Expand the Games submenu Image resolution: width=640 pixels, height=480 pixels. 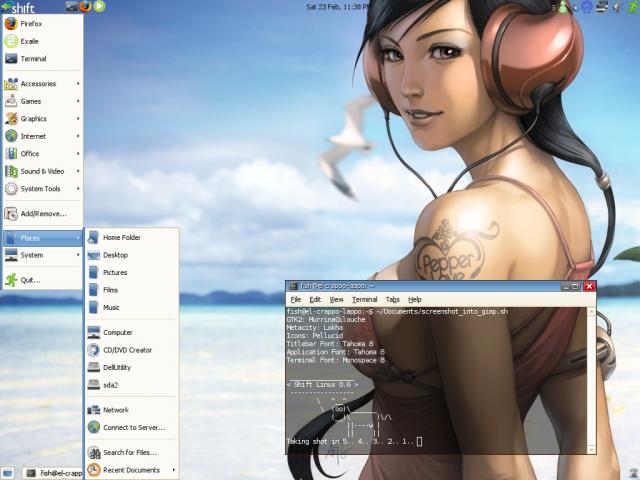click(x=43, y=101)
